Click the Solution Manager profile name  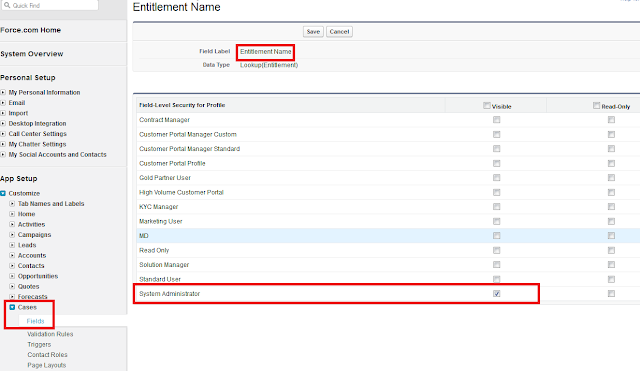(164, 265)
